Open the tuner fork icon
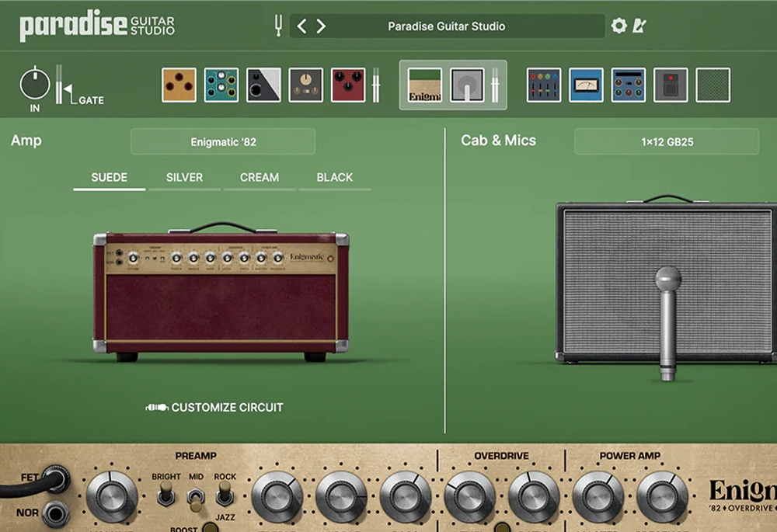This screenshot has width=777, height=532. point(278,26)
